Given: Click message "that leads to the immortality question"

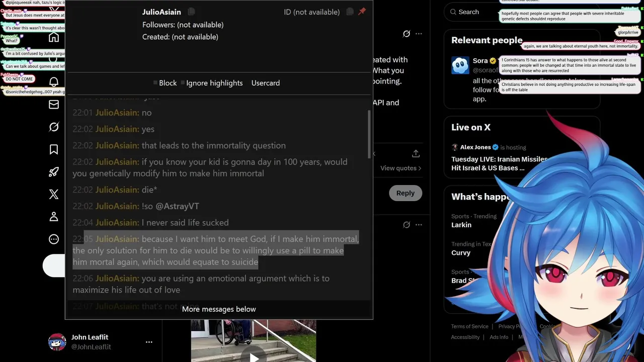Looking at the screenshot, I should 213,145.
